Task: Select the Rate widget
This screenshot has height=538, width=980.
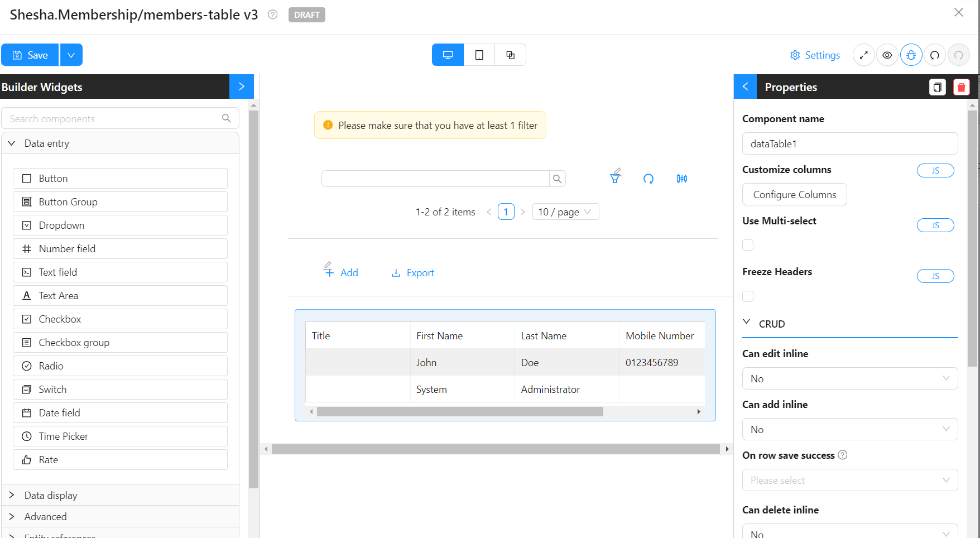Action: [x=120, y=460]
